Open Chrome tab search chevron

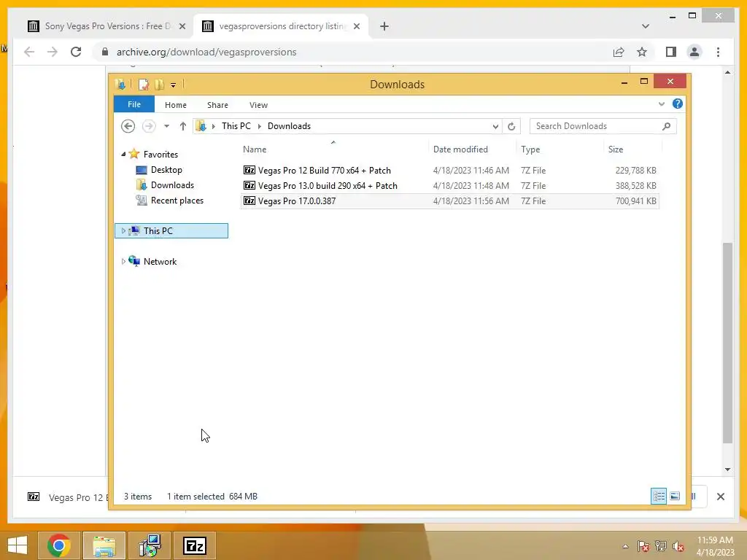[646, 26]
